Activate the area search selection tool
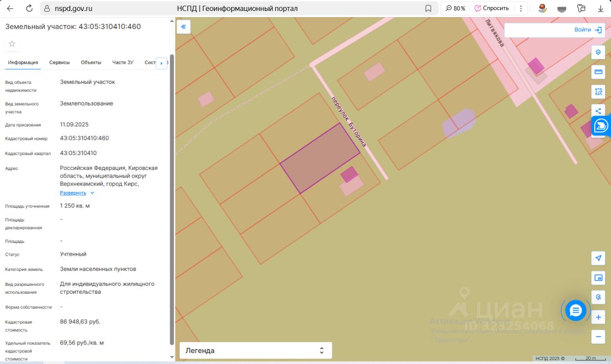 pyautogui.click(x=598, y=92)
